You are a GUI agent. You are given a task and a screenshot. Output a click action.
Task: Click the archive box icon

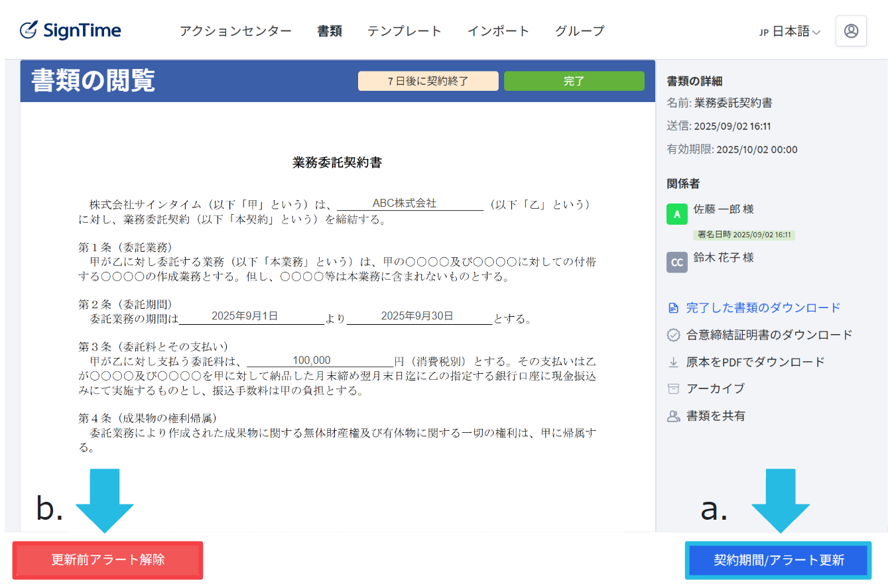coord(673,389)
